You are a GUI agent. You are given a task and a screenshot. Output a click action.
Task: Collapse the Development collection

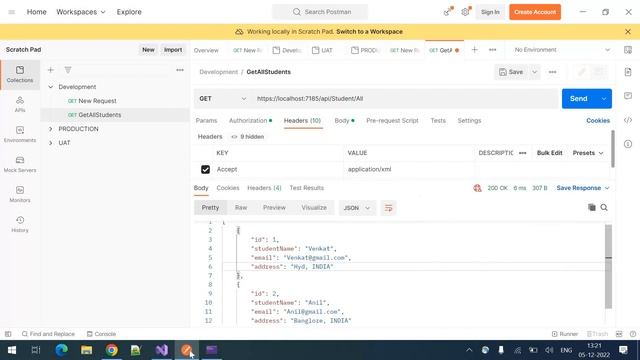click(x=51, y=87)
